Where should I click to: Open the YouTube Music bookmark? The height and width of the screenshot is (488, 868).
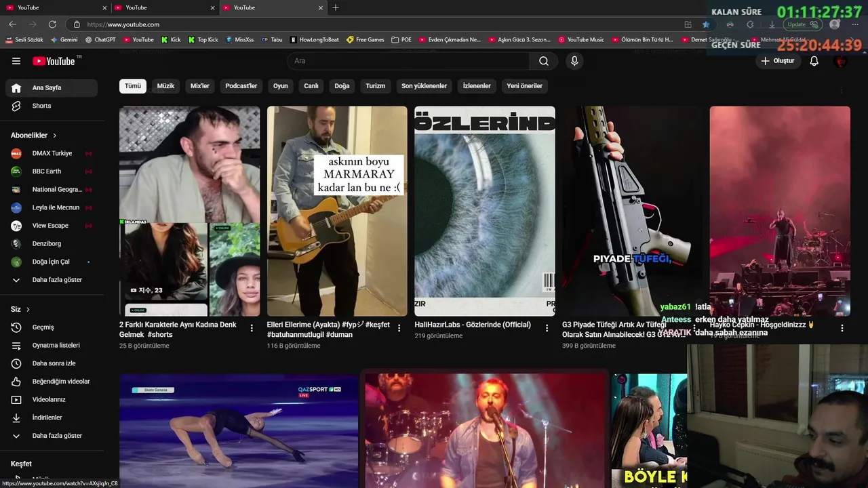click(x=581, y=39)
